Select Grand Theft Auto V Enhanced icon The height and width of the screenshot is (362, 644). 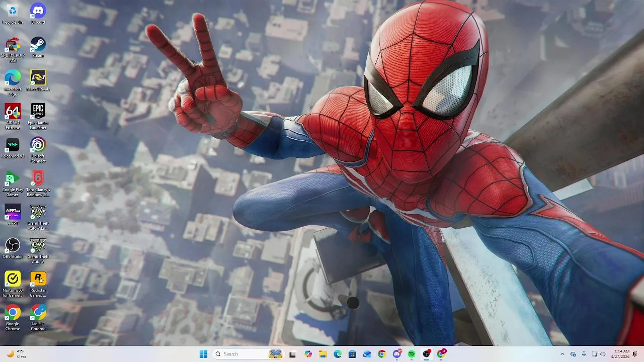[38, 218]
